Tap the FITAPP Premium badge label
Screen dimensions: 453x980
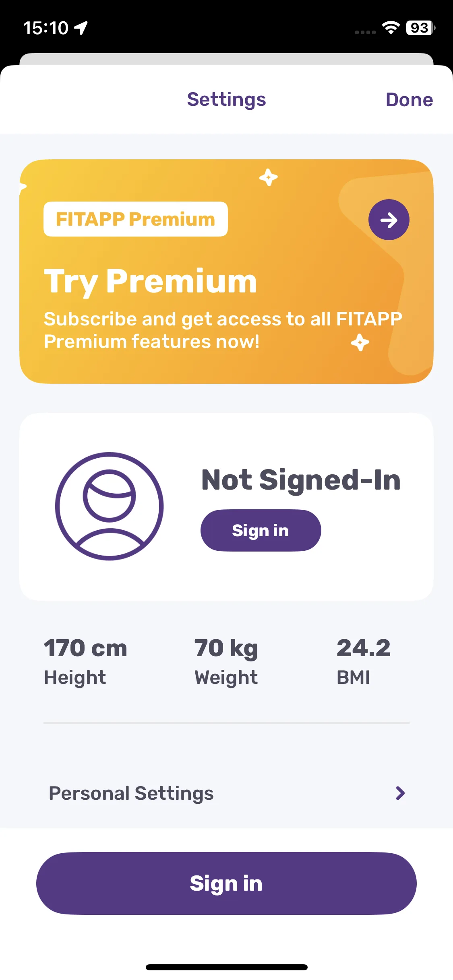pos(136,219)
